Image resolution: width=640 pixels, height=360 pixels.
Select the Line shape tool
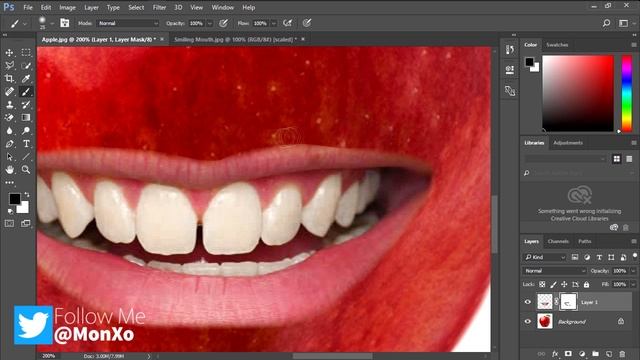point(26,157)
